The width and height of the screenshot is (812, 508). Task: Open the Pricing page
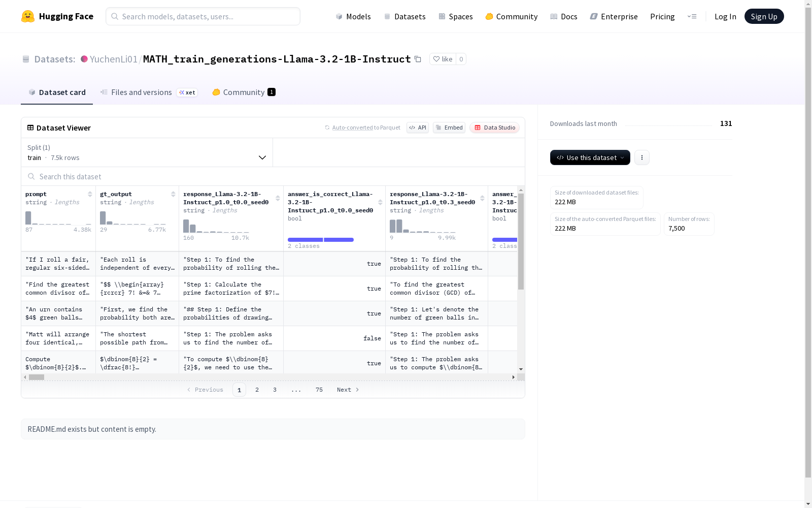point(662,16)
